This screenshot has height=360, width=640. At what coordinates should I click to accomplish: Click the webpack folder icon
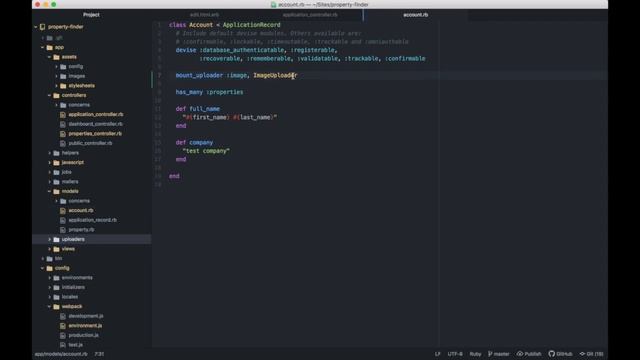point(56,307)
